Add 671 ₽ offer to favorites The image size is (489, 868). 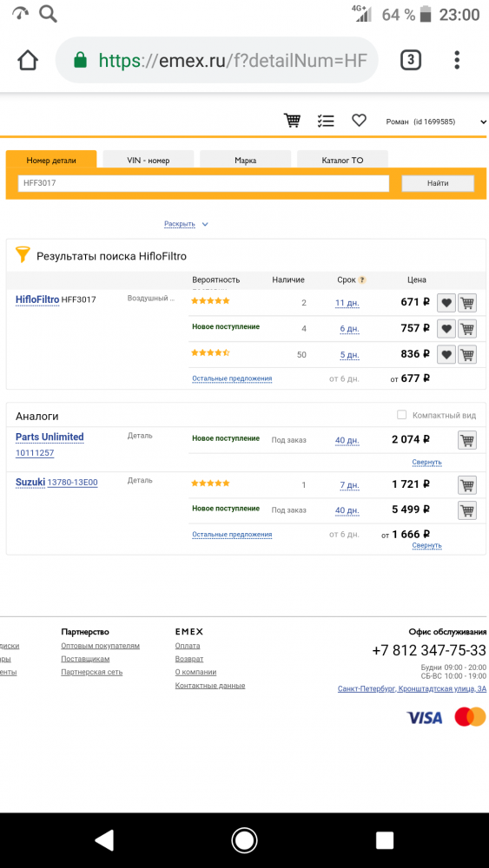click(x=446, y=303)
